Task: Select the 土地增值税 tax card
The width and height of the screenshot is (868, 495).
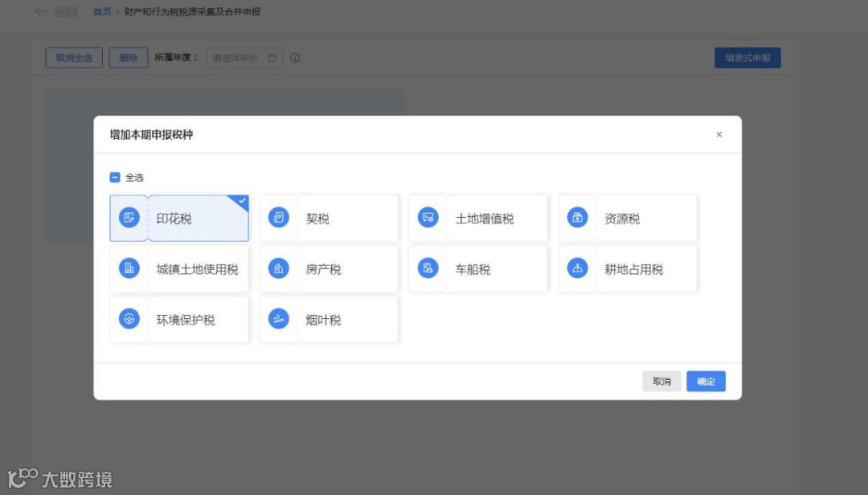Action: [x=478, y=218]
